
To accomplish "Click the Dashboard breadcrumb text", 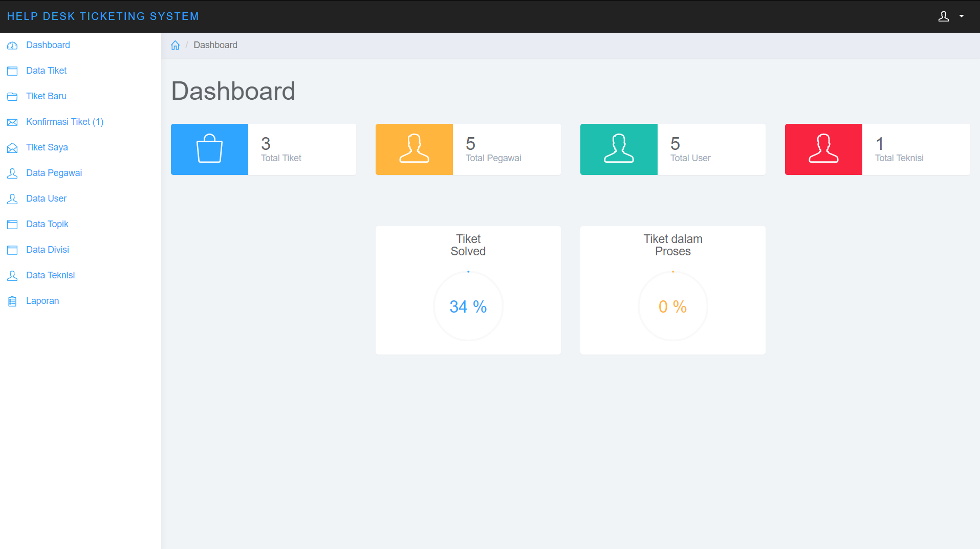I will [x=215, y=45].
